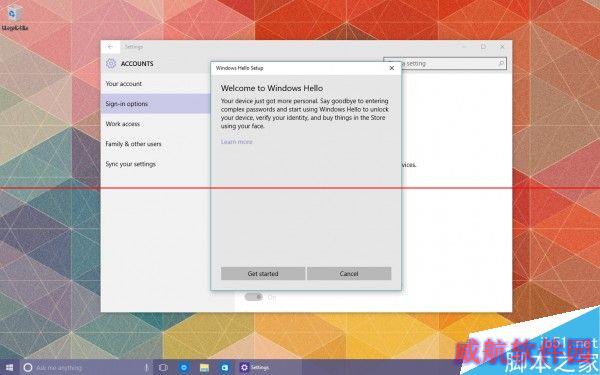Toggle the On switch in Settings window
Screen dimensions: 600x375
coord(253,297)
